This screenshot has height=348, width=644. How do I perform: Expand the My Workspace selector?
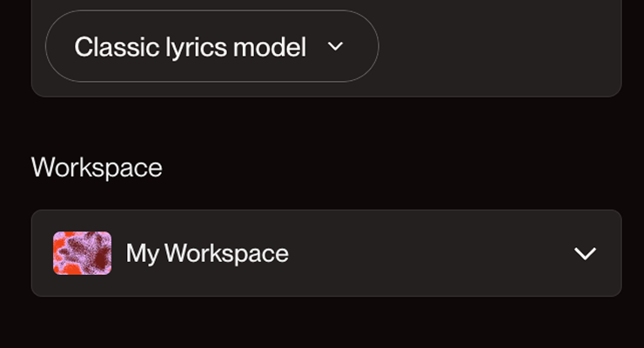pos(326,253)
